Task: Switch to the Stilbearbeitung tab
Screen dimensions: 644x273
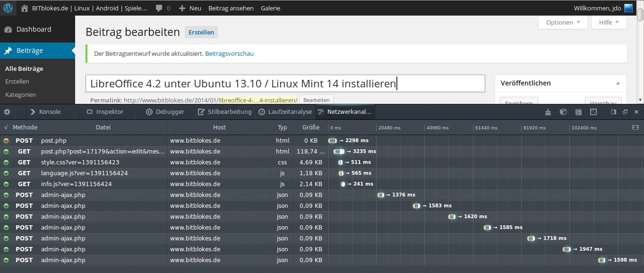Action: coord(225,112)
